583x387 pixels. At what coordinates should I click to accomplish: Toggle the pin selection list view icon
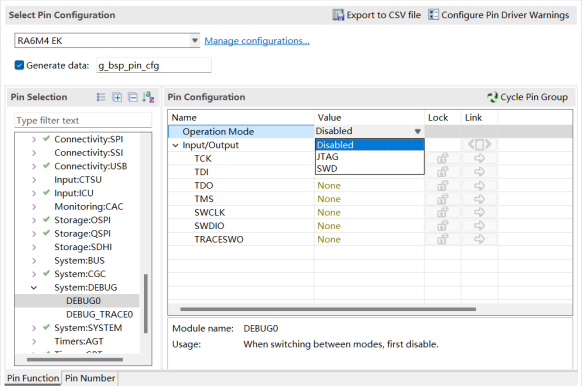point(101,97)
